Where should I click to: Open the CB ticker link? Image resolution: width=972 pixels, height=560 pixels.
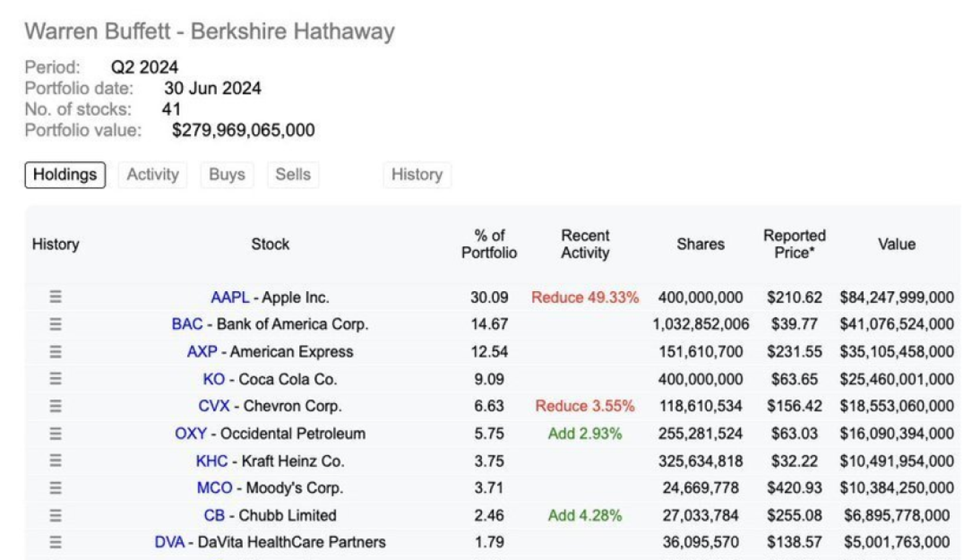click(x=214, y=515)
